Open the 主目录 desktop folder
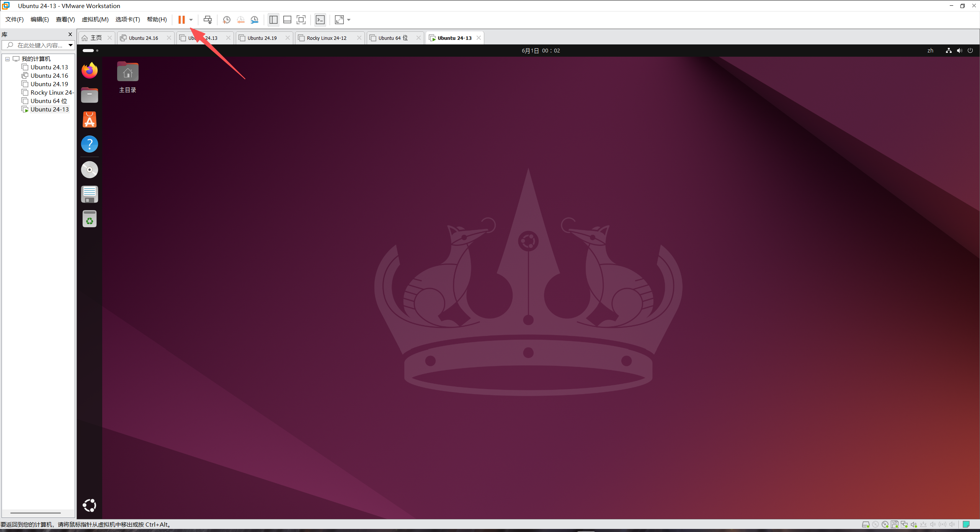 [128, 77]
